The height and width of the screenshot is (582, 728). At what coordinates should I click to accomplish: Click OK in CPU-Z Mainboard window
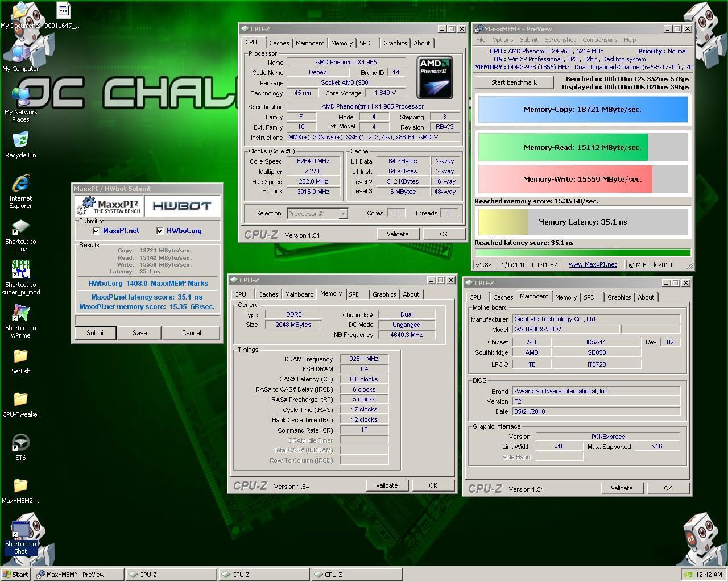668,488
